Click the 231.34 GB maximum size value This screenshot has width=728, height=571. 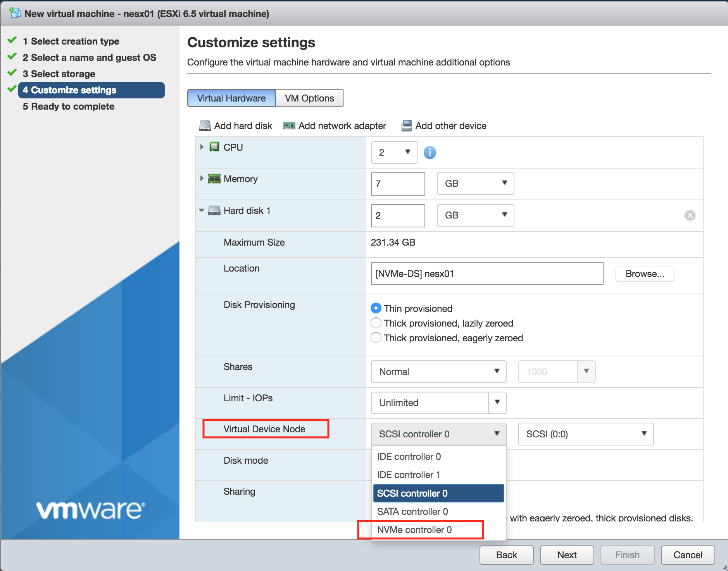pos(393,243)
